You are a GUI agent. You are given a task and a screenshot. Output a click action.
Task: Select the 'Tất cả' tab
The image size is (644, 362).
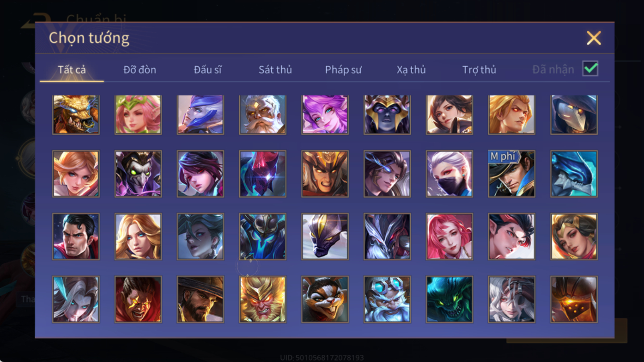[x=72, y=70]
